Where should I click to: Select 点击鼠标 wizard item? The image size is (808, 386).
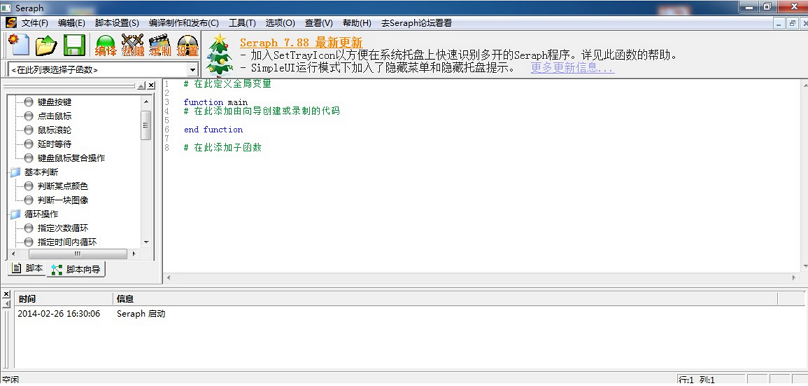pos(55,116)
